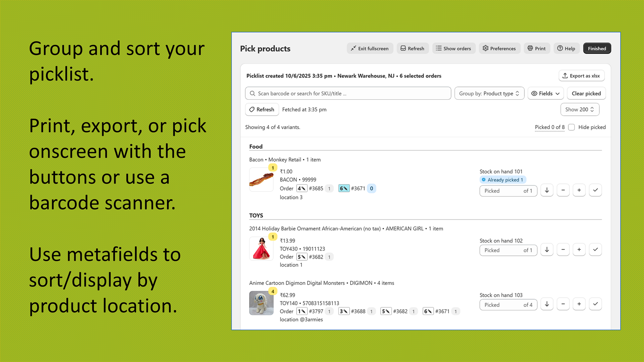
Task: Enable the Hide picked checkbox
Action: 572,127
